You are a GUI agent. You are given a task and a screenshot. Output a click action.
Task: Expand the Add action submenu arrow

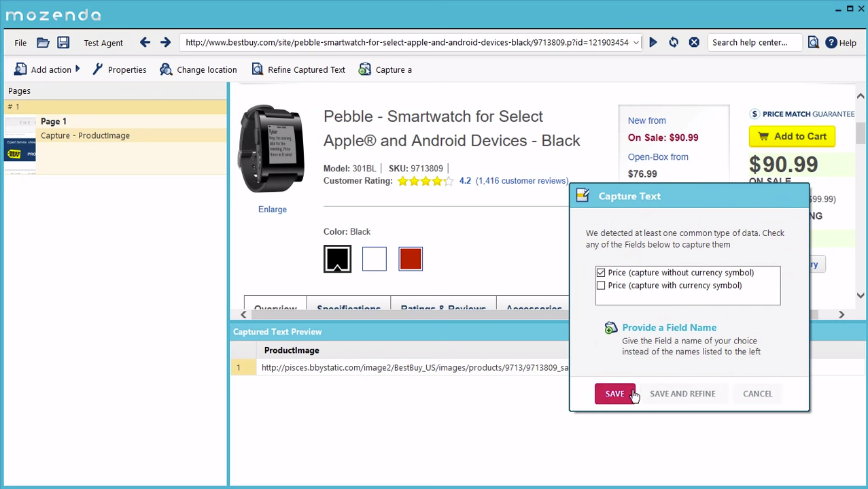(77, 69)
